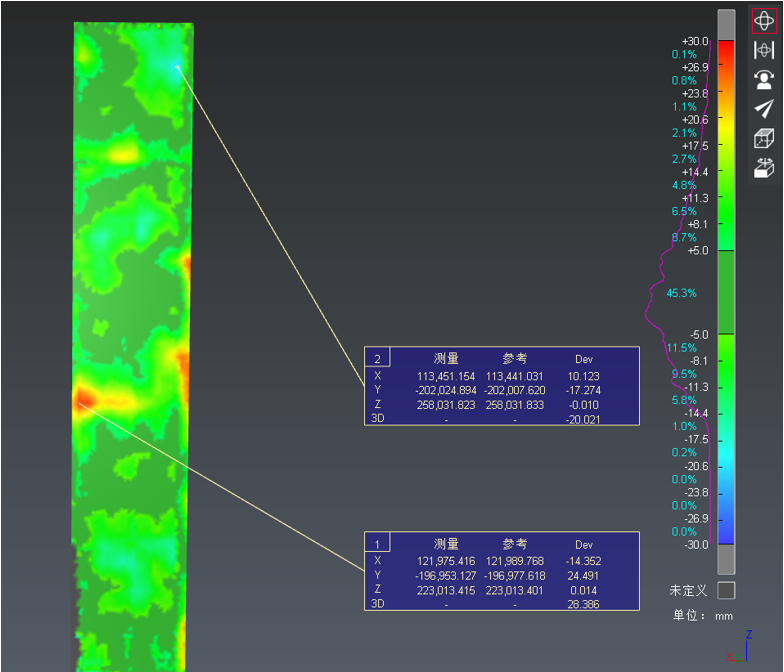Click the +26.9 scale label
This screenshot has width=784, height=672.
coord(695,67)
